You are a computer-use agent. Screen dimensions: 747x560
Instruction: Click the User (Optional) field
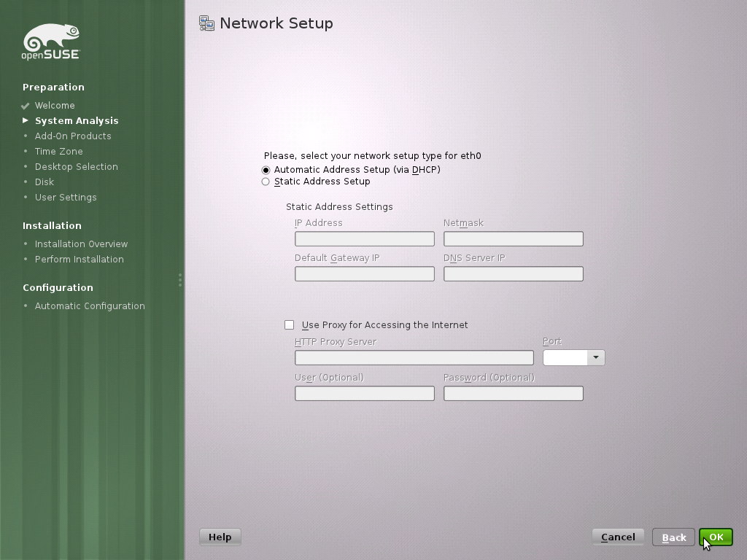[365, 393]
